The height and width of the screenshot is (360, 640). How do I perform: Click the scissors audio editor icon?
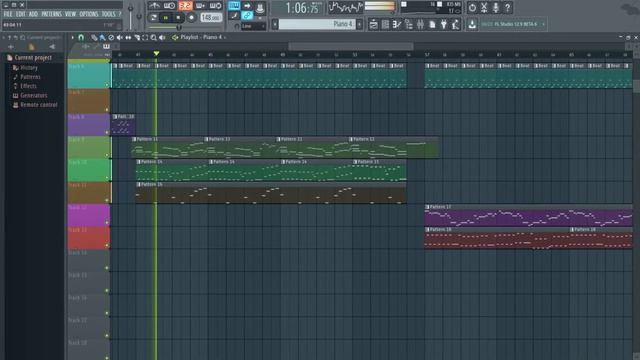click(x=484, y=7)
